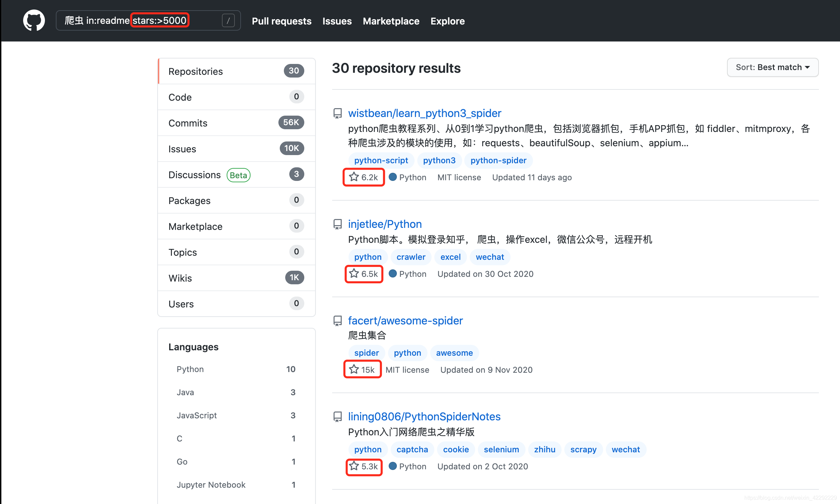Select the Wikis filter showing 1K results

click(x=180, y=278)
